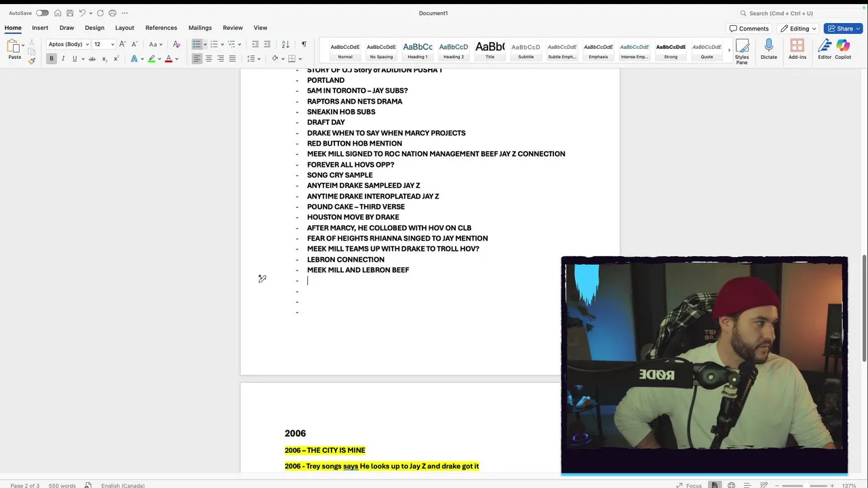Decrease the paragraph indent
Screen dimensions: 868x488
(x=255, y=44)
